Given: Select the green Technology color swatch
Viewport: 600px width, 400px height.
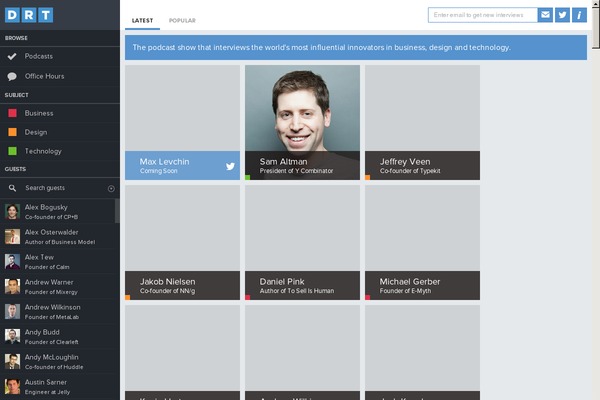Looking at the screenshot, I should click(12, 151).
